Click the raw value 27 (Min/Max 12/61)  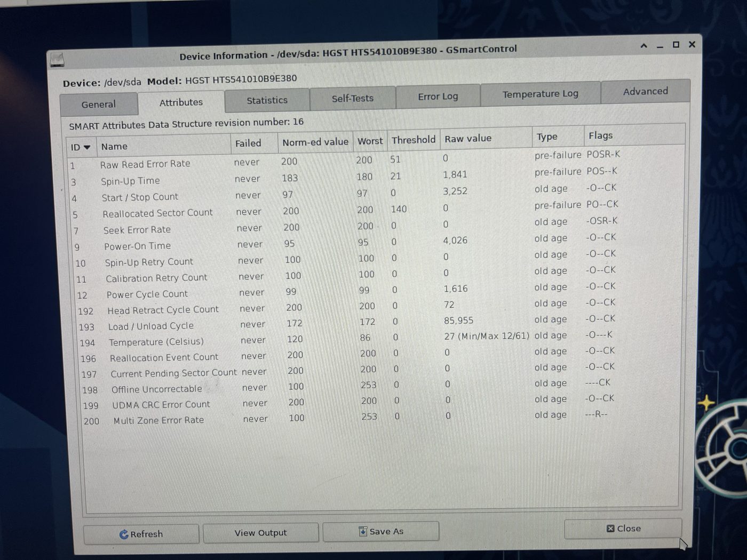pos(487,336)
